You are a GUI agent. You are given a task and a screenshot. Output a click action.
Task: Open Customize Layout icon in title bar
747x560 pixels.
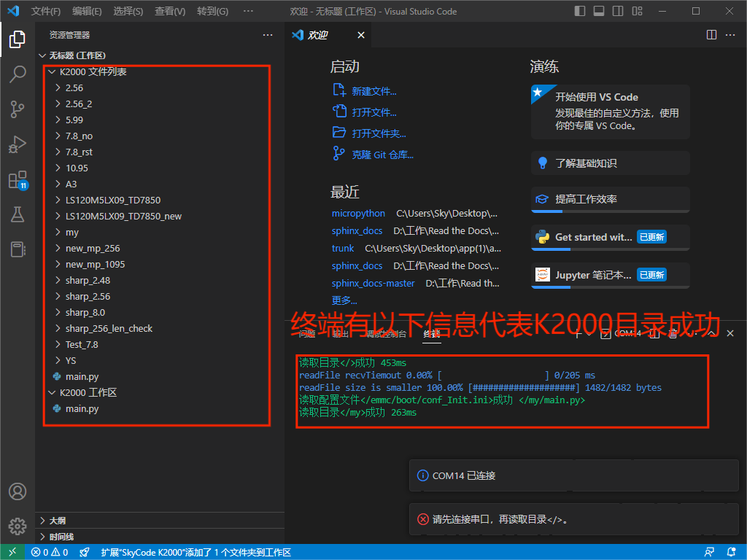tap(638, 11)
